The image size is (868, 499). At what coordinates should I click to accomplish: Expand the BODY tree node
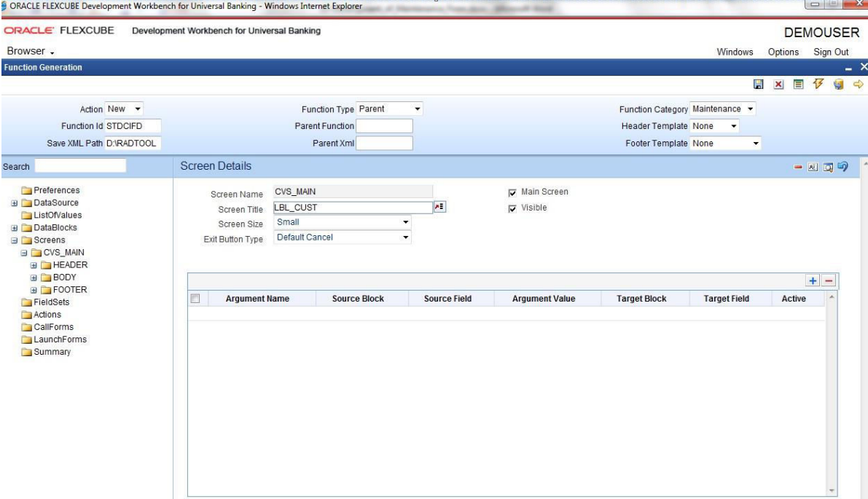tap(34, 278)
